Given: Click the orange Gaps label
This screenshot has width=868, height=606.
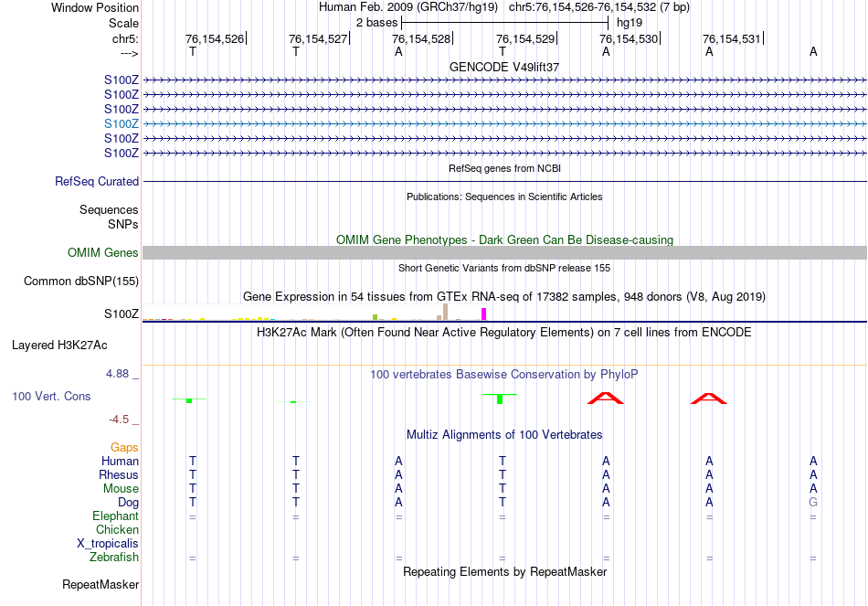Looking at the screenshot, I should tap(124, 447).
